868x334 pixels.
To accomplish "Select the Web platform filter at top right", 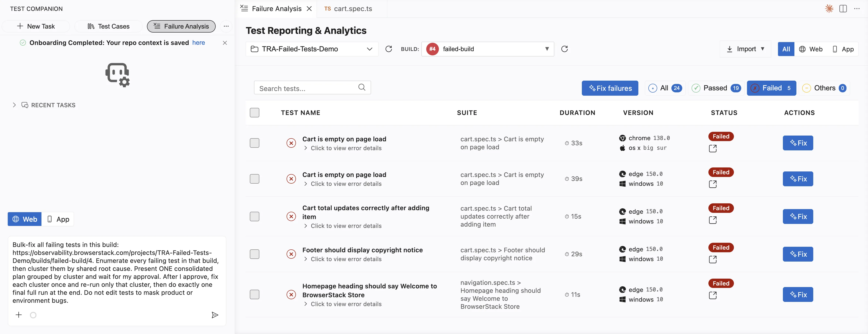I will click(811, 49).
